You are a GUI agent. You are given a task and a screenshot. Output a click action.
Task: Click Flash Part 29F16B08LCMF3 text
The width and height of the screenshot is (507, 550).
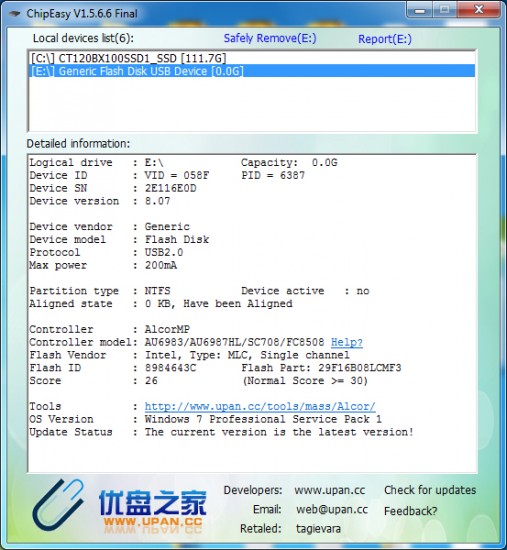click(321, 368)
